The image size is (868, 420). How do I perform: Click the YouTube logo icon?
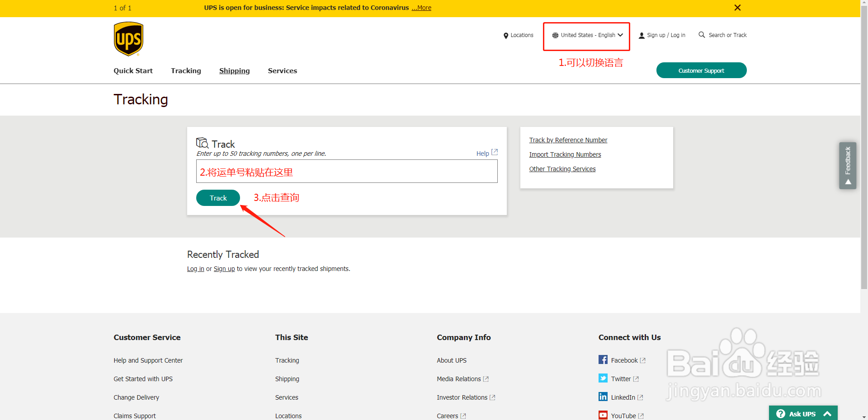click(x=603, y=415)
